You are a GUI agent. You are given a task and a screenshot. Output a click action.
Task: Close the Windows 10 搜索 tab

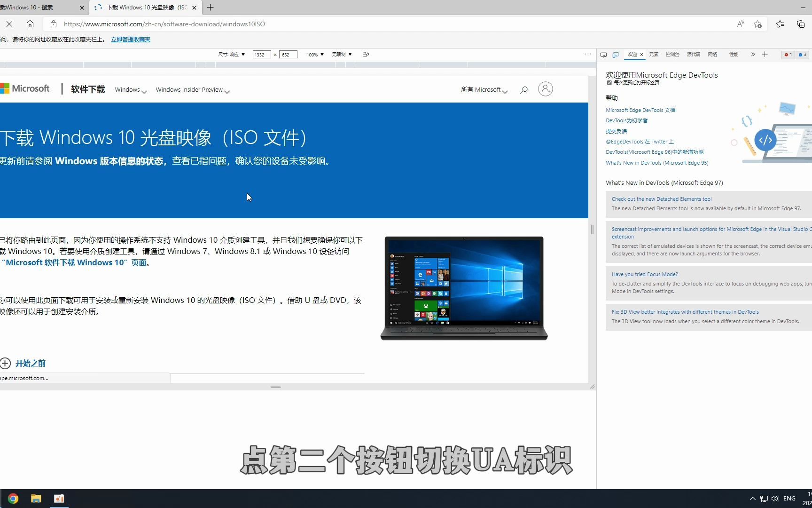pyautogui.click(x=82, y=8)
